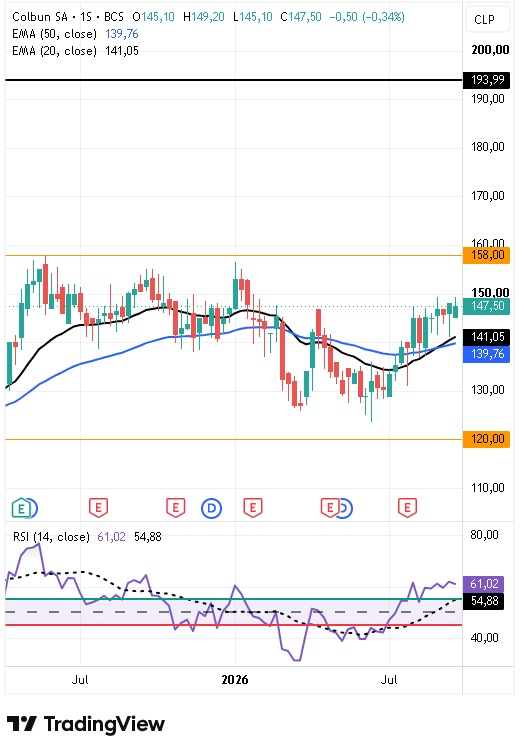The height and width of the screenshot is (739, 524).
Task: Click the 110,00 price axis label
Action: [x=488, y=488]
